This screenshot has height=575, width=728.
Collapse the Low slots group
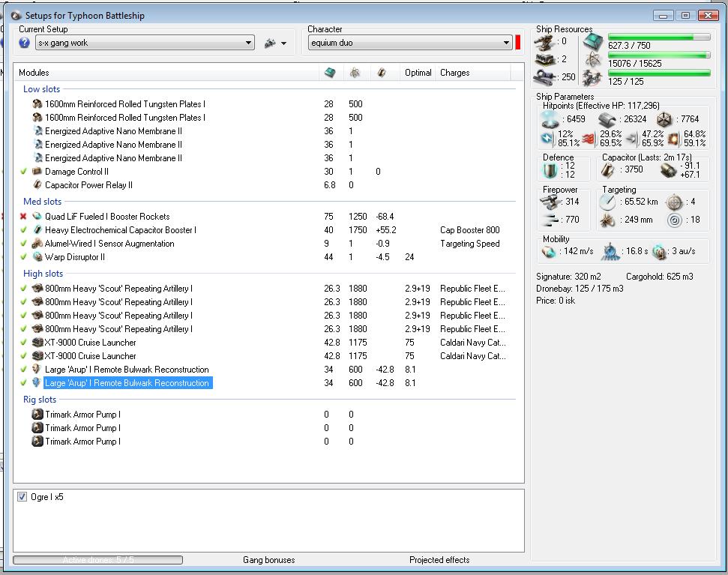pos(41,89)
